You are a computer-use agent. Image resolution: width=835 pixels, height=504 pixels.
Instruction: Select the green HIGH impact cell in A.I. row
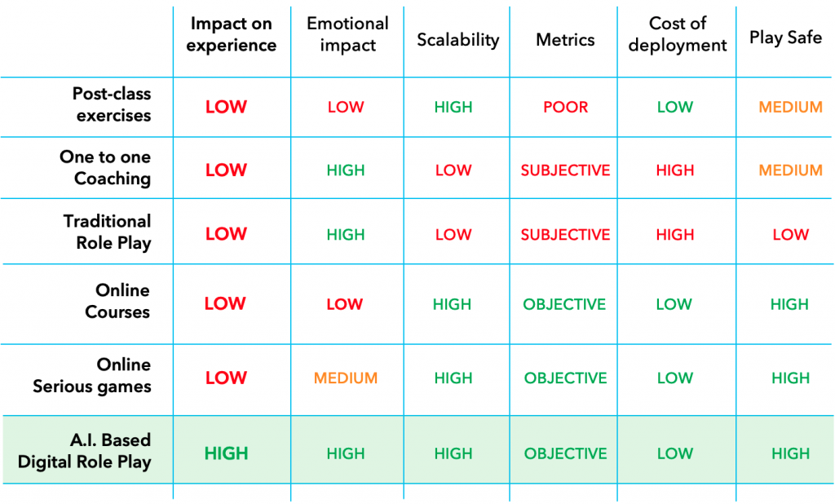click(227, 453)
